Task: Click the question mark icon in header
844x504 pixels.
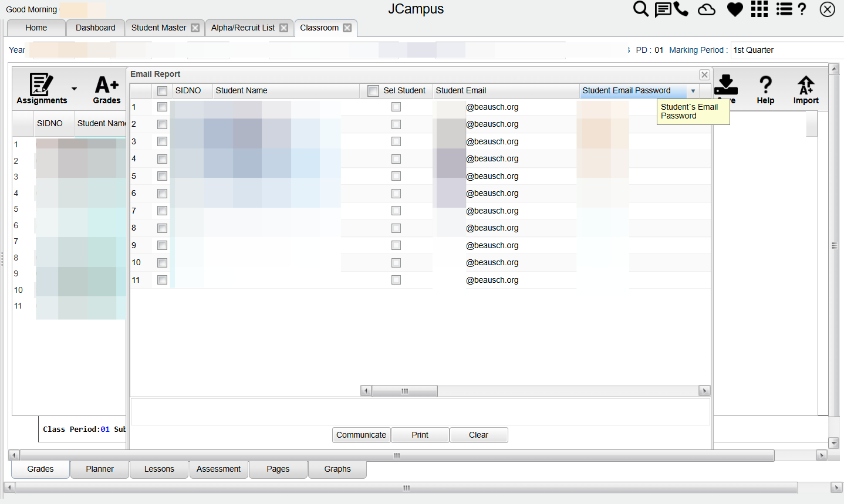Action: tap(802, 9)
